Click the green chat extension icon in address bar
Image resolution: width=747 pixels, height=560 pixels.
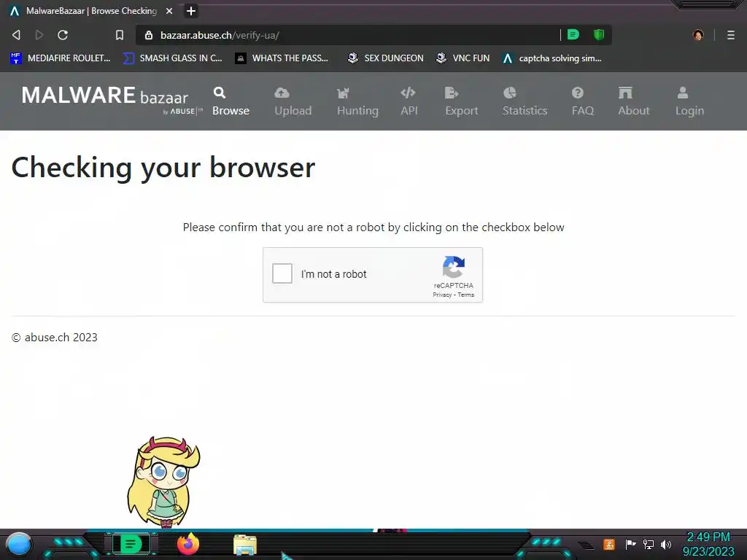point(573,35)
